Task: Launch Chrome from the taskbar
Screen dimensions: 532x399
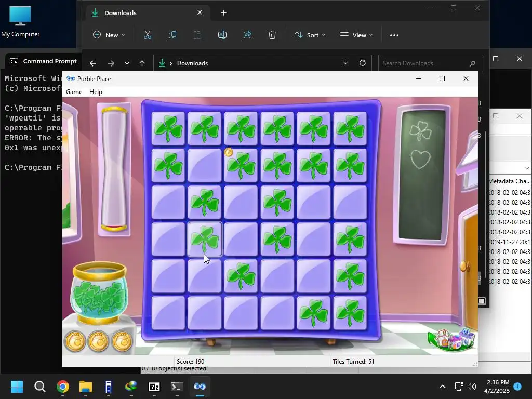Action: tap(63, 387)
